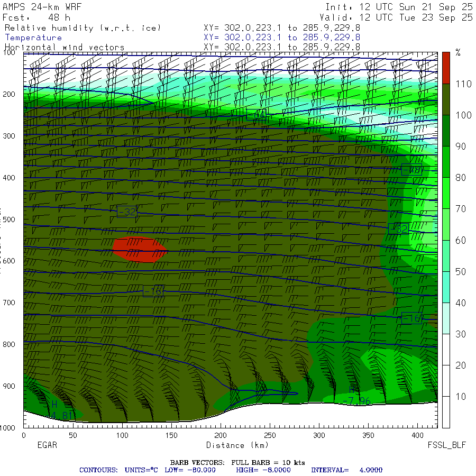Click the '250' distance axis label

(x=270, y=435)
